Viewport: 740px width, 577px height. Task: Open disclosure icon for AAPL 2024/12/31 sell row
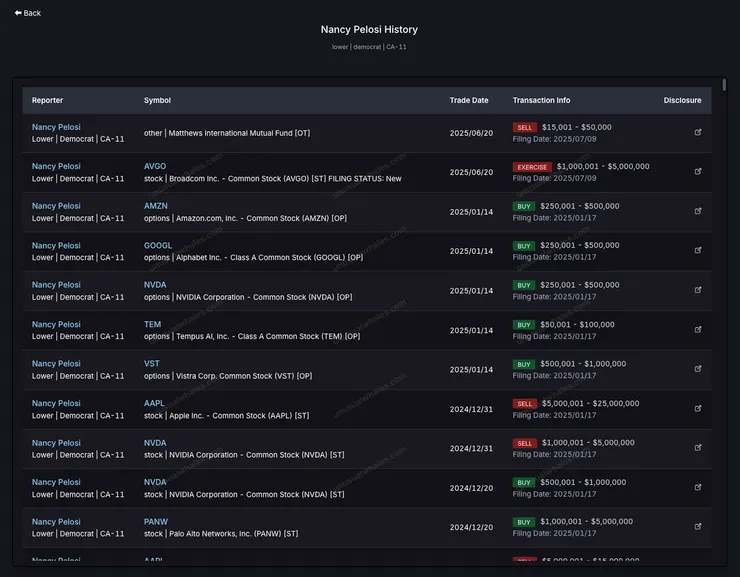(x=697, y=408)
